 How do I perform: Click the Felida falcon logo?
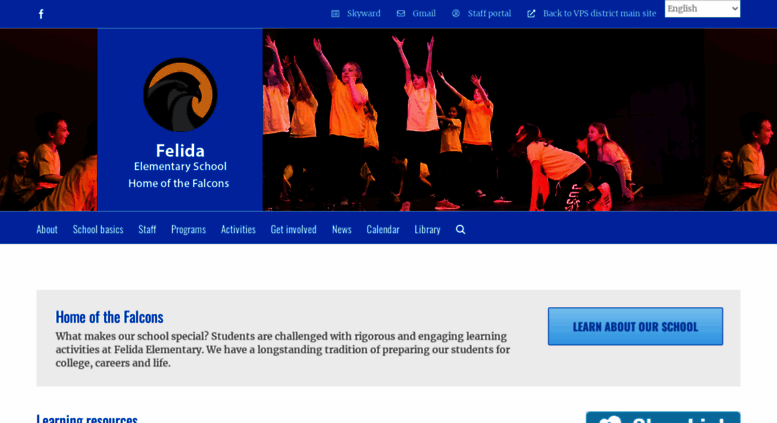[x=180, y=95]
